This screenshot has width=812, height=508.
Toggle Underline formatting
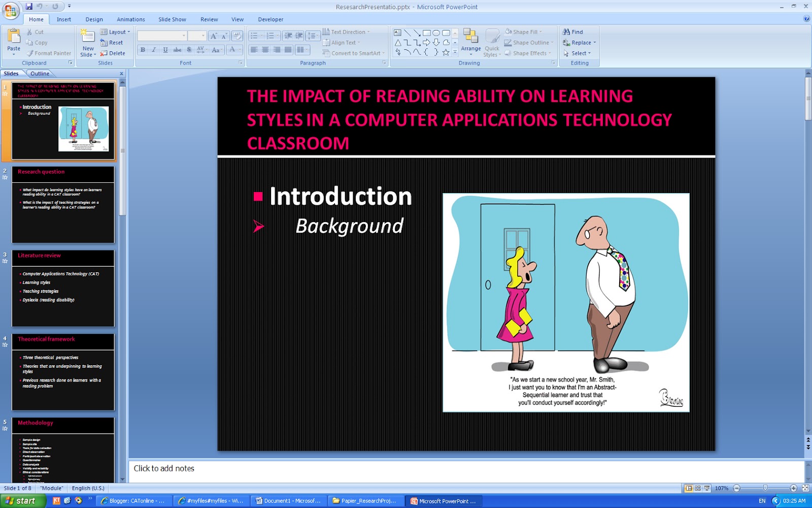click(165, 50)
